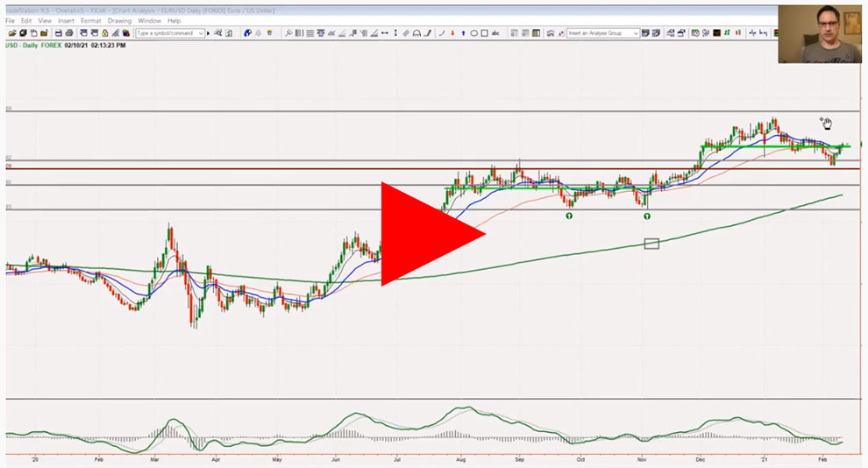Viewport: 868px width, 468px height.
Task: Open the View menu
Action: tap(45, 21)
